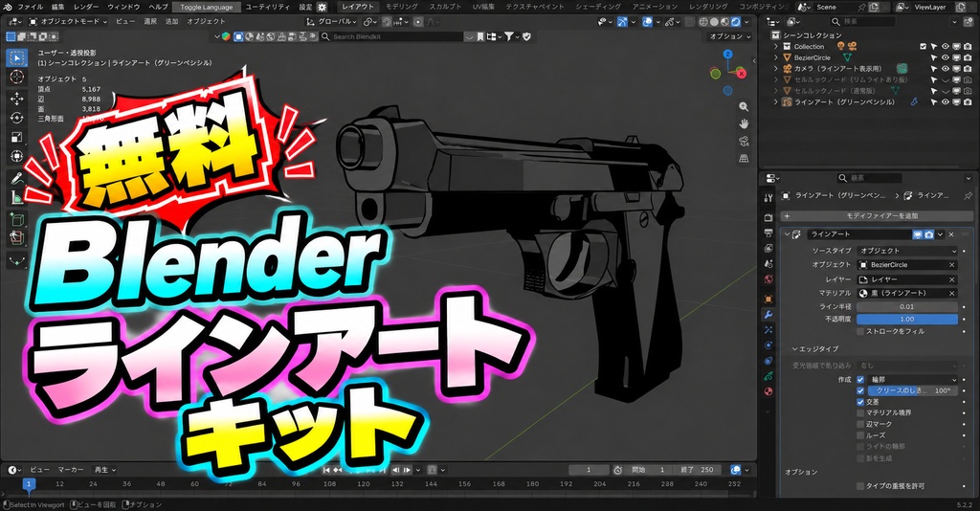Switch perspective/orthographic grid icon in viewport
Viewport: 980px width, 511px height.
coord(744,158)
